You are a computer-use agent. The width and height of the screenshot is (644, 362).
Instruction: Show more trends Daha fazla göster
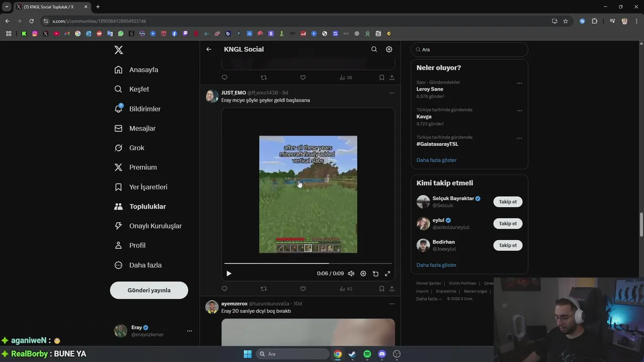point(436,160)
